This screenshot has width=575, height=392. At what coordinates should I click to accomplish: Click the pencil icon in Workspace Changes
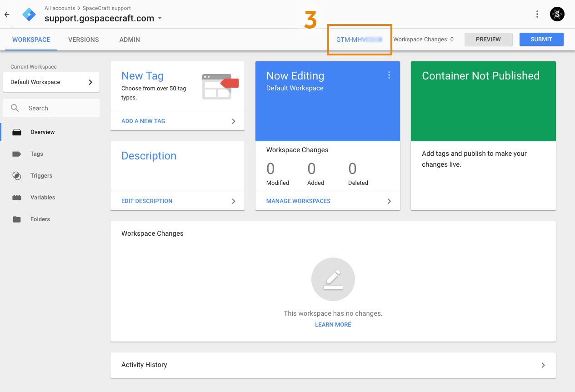coord(333,279)
